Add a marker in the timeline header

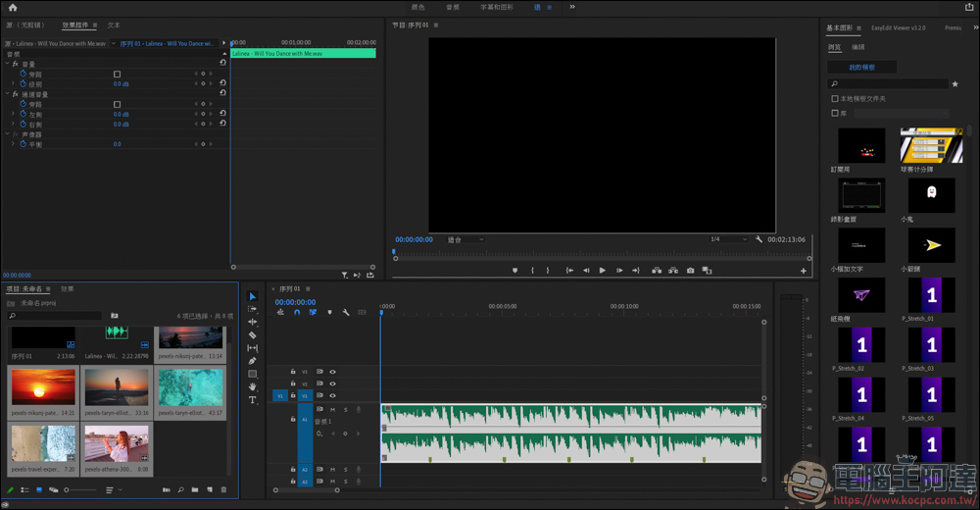[x=329, y=312]
